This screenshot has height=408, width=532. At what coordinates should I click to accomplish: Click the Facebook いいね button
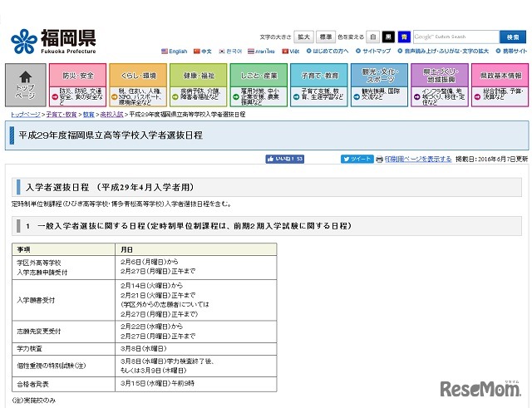pyautogui.click(x=284, y=159)
